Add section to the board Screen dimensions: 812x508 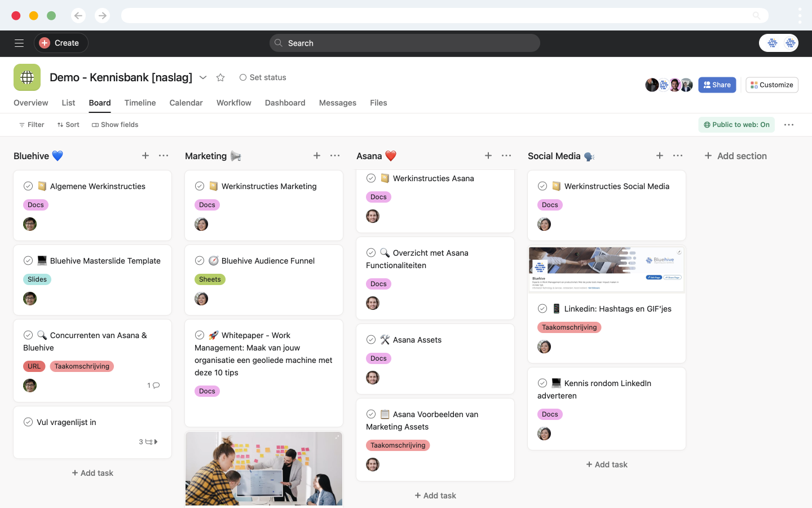735,156
